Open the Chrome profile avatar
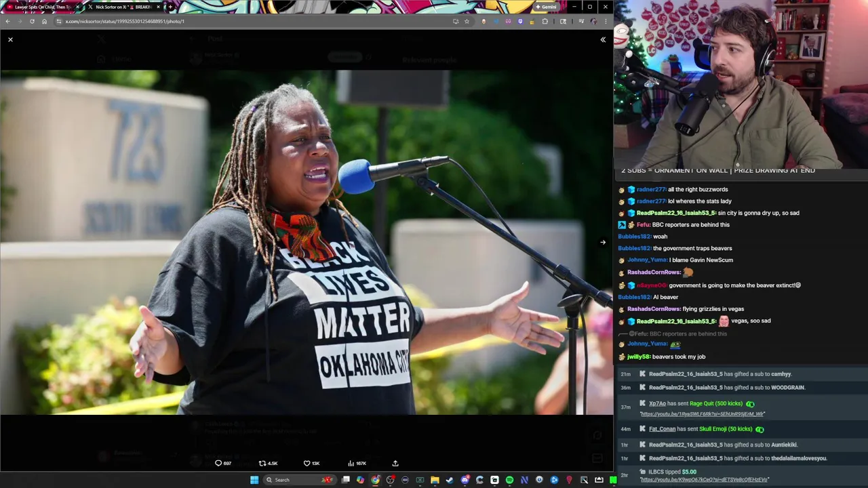The width and height of the screenshot is (868, 488). [x=594, y=21]
